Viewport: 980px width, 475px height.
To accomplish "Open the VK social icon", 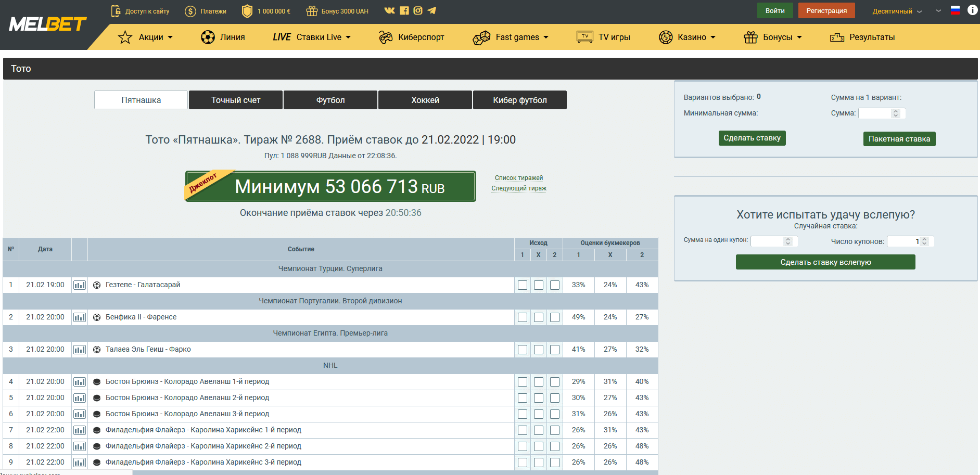I will pyautogui.click(x=389, y=10).
